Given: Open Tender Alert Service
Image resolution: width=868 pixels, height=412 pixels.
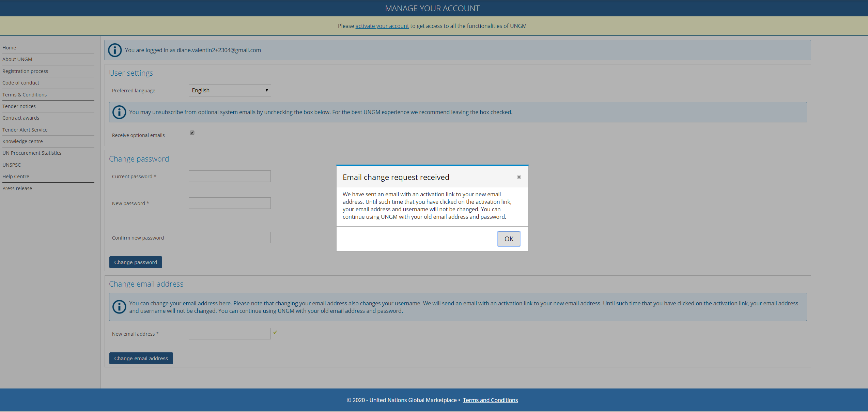Looking at the screenshot, I should click(x=25, y=130).
